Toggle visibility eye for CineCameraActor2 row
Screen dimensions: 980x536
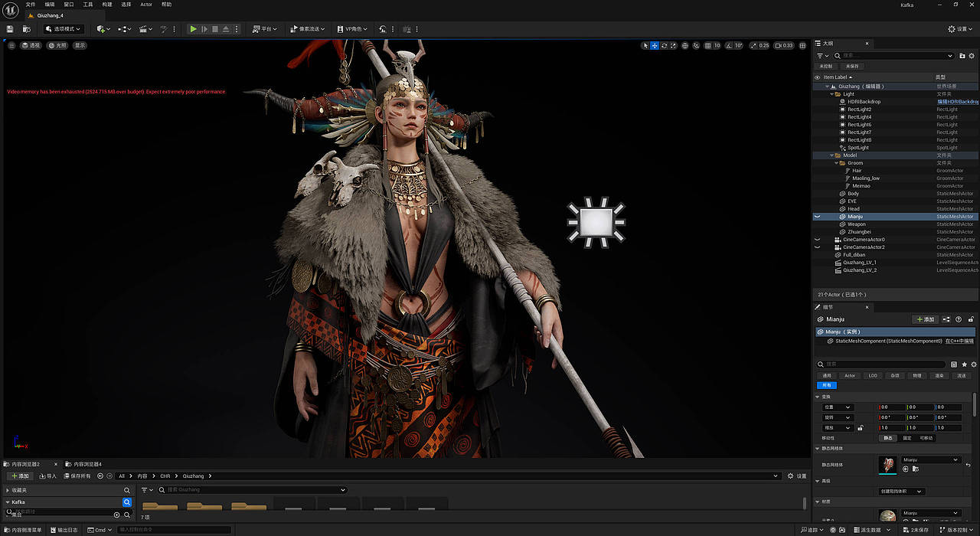click(817, 247)
